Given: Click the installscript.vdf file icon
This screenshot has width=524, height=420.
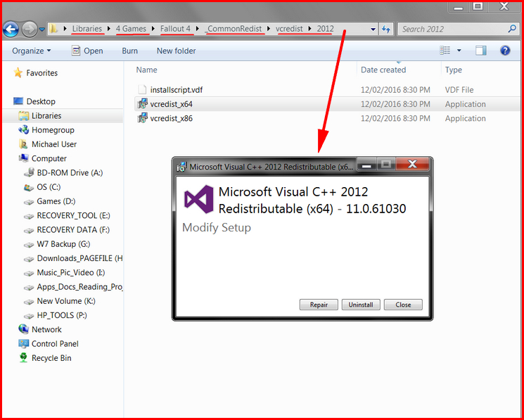Looking at the screenshot, I should coord(142,89).
